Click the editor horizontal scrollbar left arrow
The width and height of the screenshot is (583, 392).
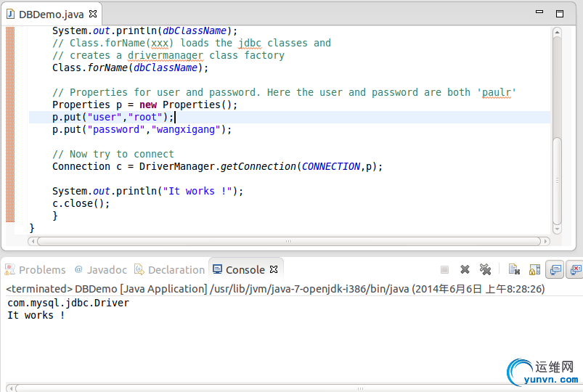point(33,242)
